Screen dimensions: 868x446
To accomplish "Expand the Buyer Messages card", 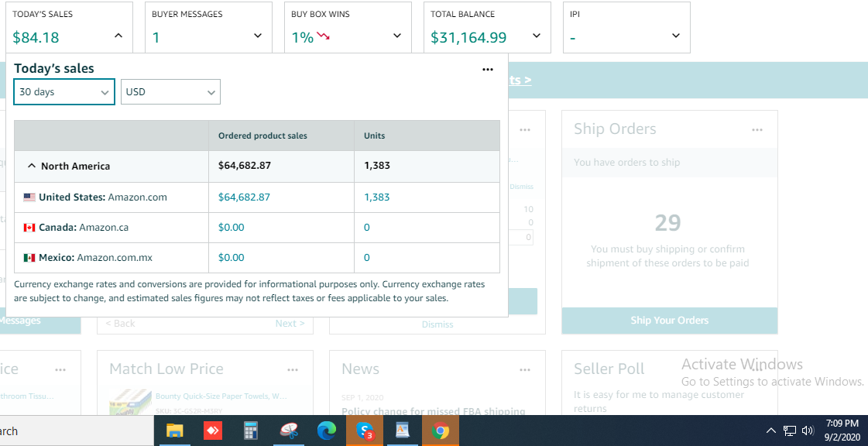I will click(x=257, y=36).
